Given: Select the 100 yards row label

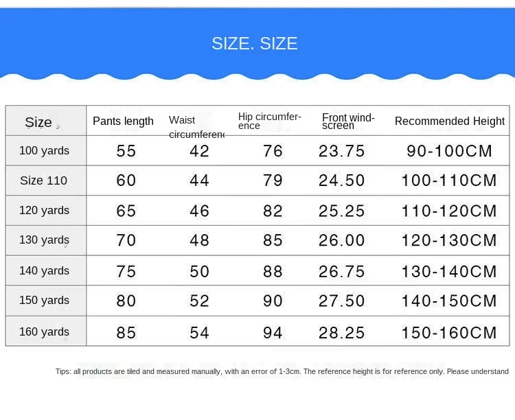Looking at the screenshot, I should pyautogui.click(x=44, y=150).
